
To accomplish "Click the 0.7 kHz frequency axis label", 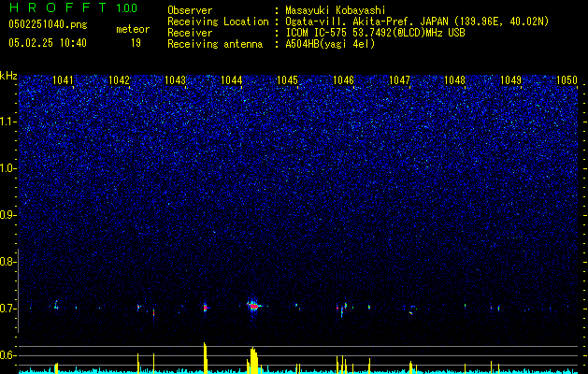I will [7, 309].
